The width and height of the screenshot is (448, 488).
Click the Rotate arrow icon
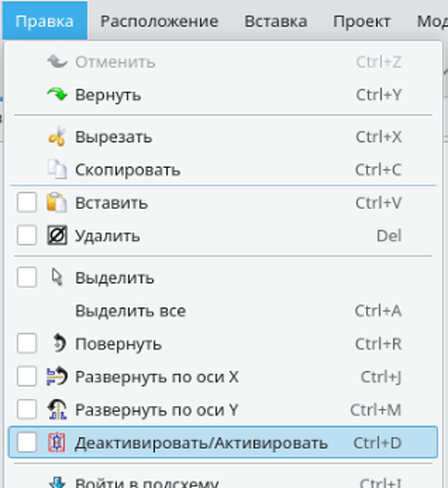pyautogui.click(x=59, y=343)
